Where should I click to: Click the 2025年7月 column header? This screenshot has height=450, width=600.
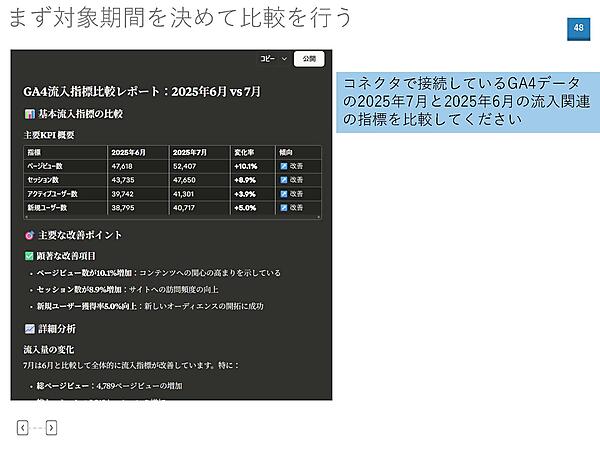click(x=190, y=152)
